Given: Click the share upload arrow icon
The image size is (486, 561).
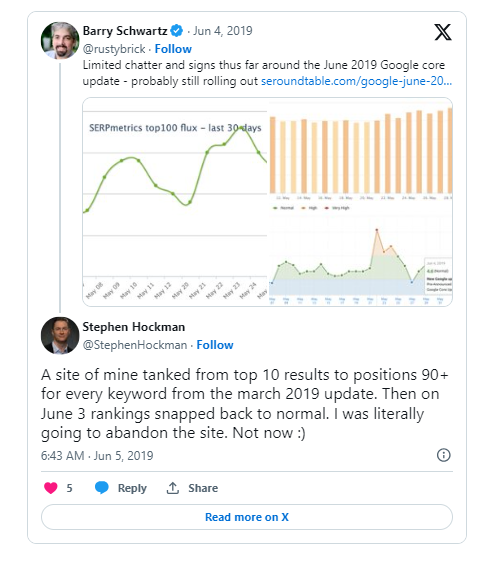Looking at the screenshot, I should (172, 488).
